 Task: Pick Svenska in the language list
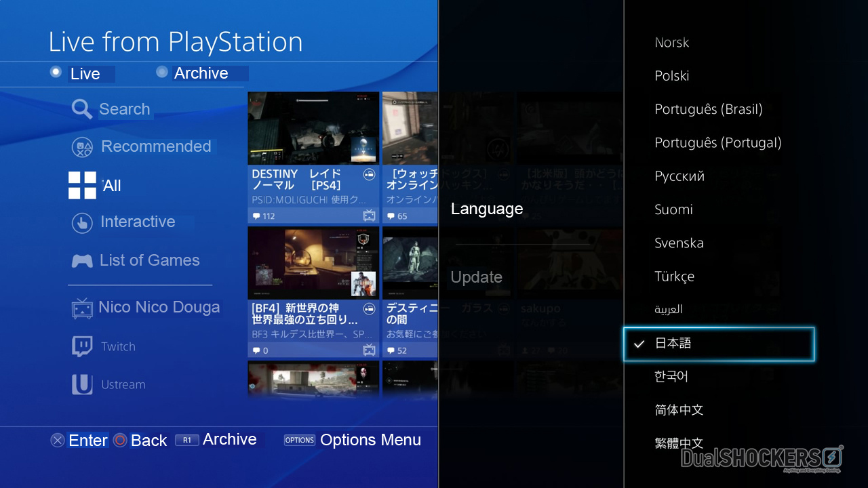[679, 243]
